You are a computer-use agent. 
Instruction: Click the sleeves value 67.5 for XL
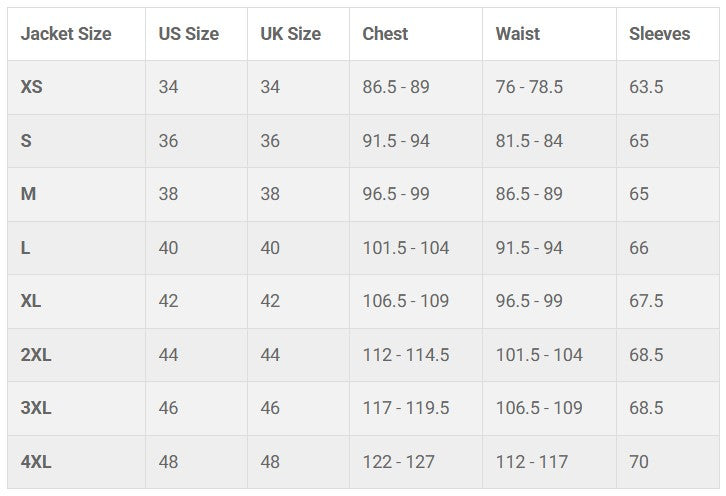646,301
